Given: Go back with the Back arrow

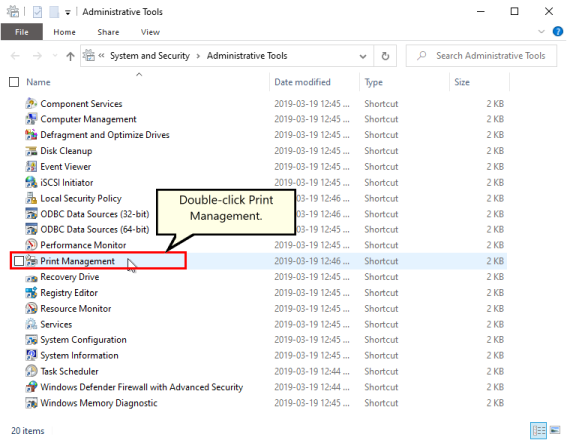Looking at the screenshot, I should [15, 56].
